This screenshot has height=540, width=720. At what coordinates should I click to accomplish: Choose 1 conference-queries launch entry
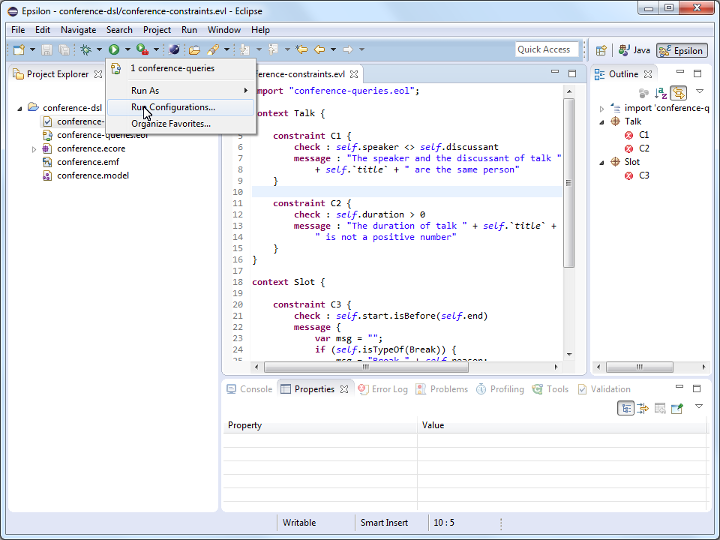tap(172, 68)
